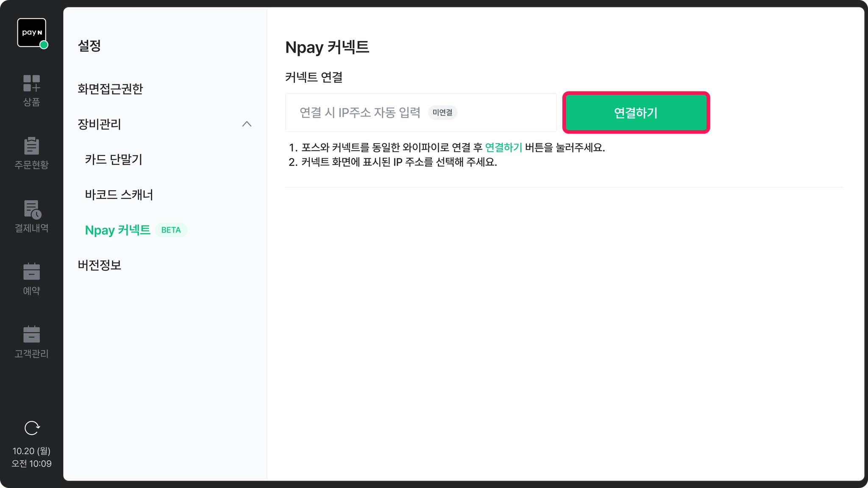Image resolution: width=868 pixels, height=488 pixels.
Task: Open the 주문현황 order status icon
Action: [x=31, y=146]
